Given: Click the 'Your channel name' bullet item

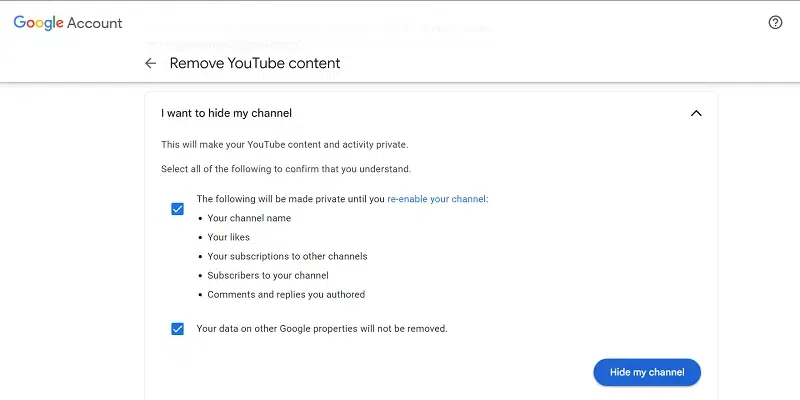Looking at the screenshot, I should pos(249,218).
